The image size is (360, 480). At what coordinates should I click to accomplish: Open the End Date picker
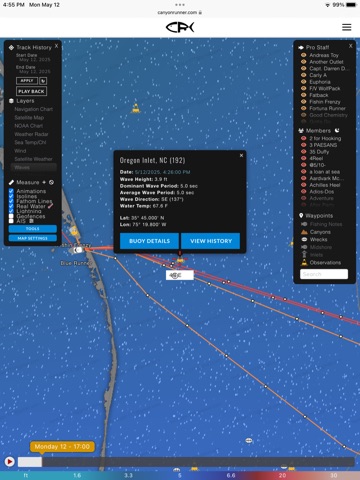[x=34, y=72]
